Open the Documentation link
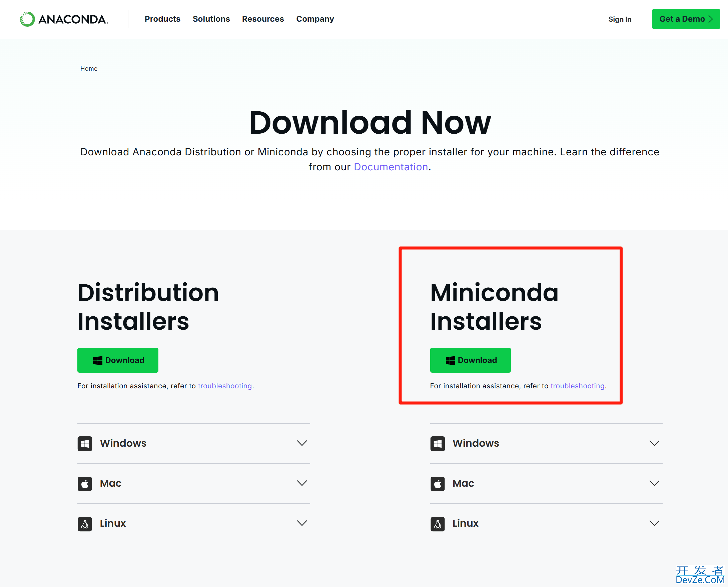Screen dimensions: 728x587 pos(391,167)
